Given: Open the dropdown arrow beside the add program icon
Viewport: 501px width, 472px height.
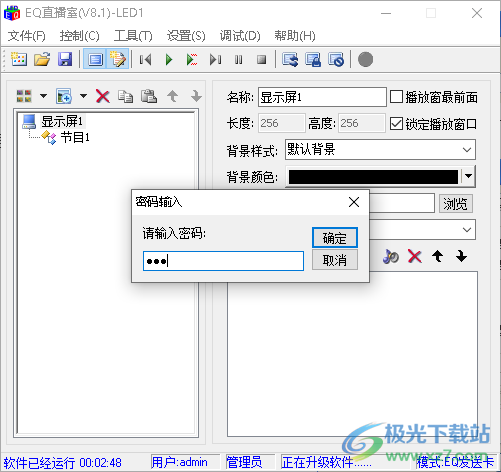Looking at the screenshot, I should (x=83, y=96).
